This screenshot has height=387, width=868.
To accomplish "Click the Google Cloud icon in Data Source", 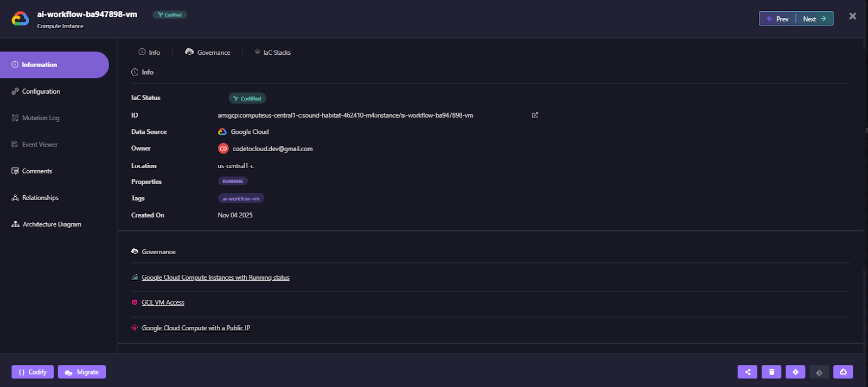I will (x=222, y=132).
